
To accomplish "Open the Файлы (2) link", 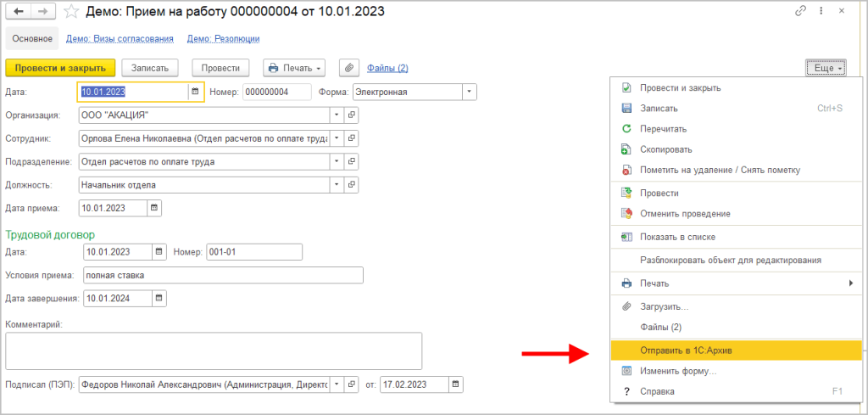I will click(387, 68).
